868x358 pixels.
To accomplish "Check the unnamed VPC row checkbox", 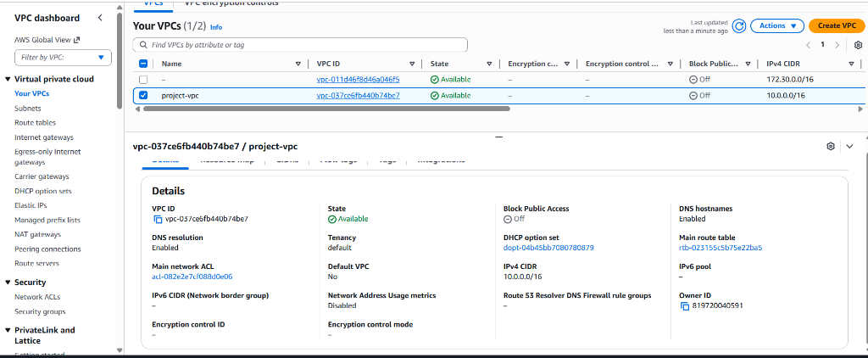I will (x=143, y=80).
